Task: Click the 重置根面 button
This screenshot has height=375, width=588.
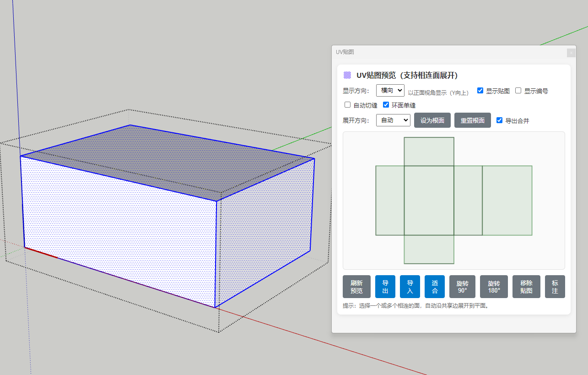Action: coord(472,120)
